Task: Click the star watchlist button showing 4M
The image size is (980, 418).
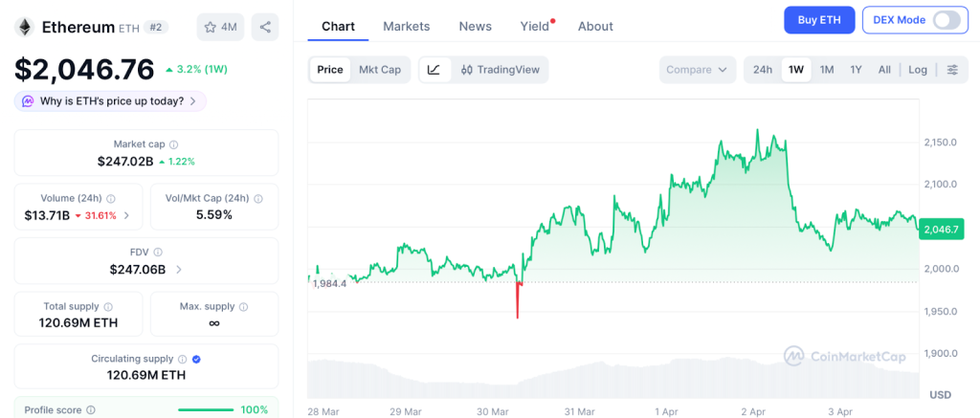Action: pos(219,27)
